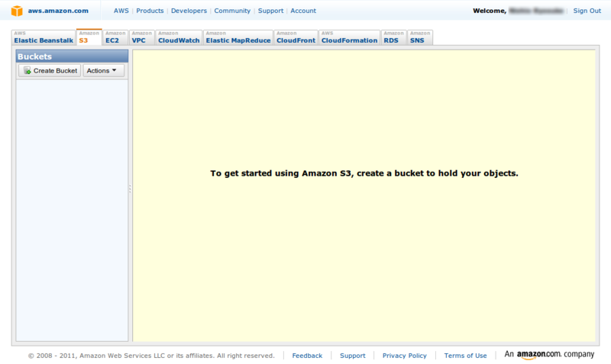This screenshot has width=611, height=364.
Task: Click the get started message text
Action: point(364,173)
